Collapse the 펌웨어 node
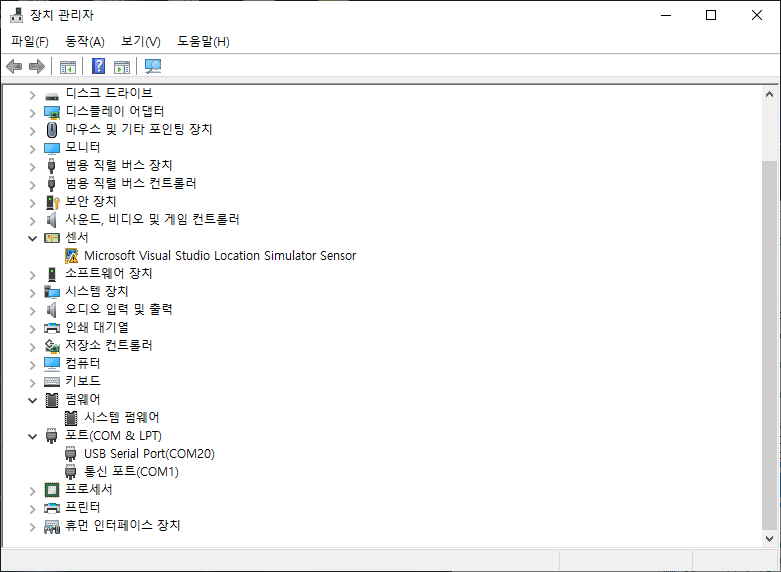The width and height of the screenshot is (781, 572). 33,400
